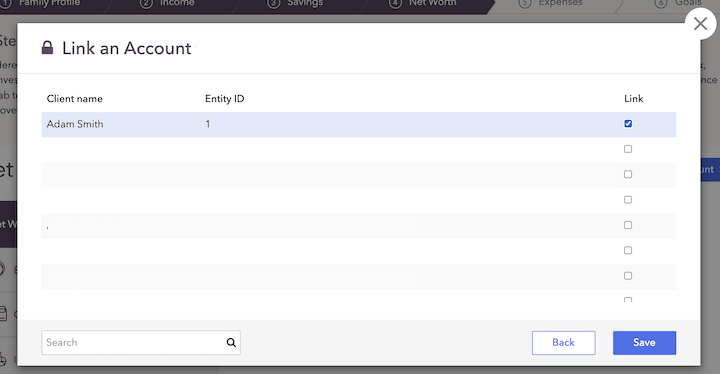Close the Link an Account dialog
The image size is (720, 374).
700,23
